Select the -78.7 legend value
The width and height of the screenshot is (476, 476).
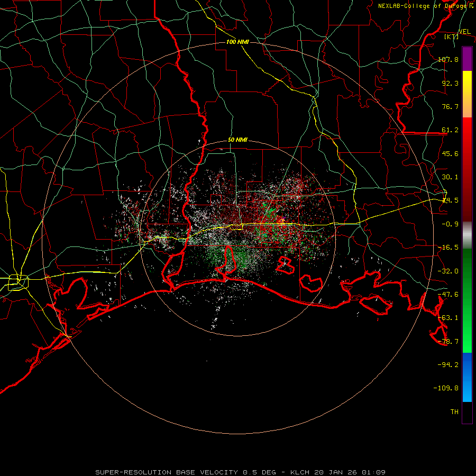coord(448,341)
